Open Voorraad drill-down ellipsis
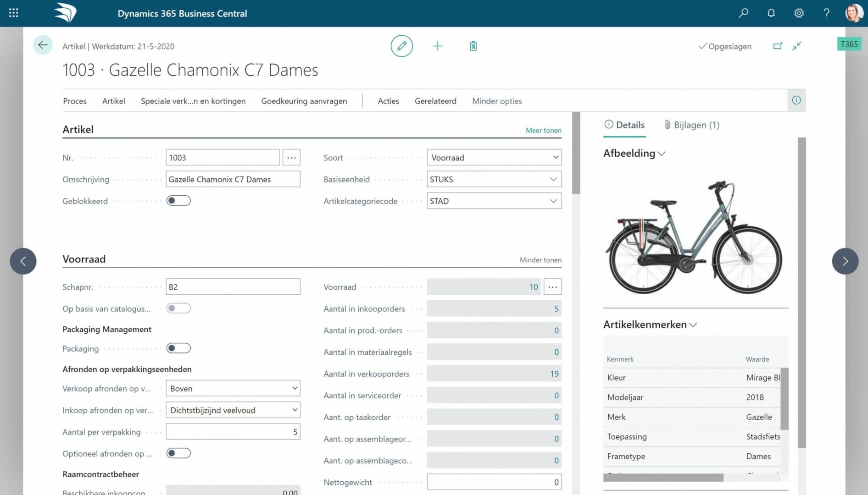Screen dimensions: 868x495 coord(552,287)
